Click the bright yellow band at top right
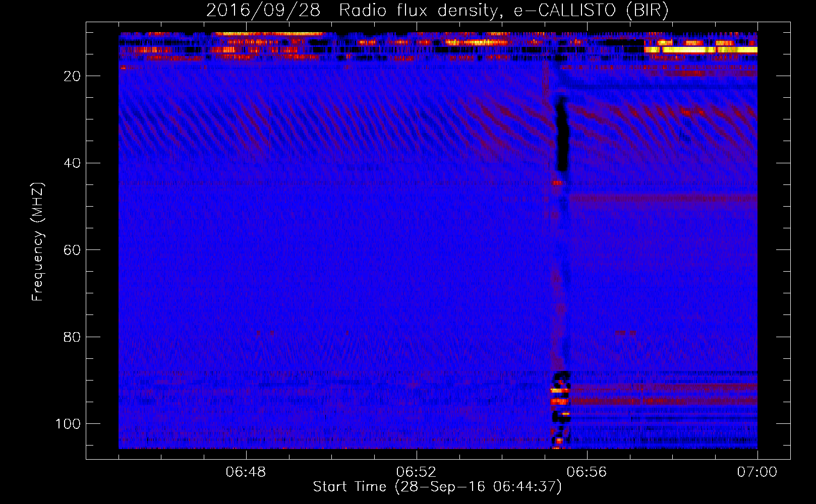The image size is (816, 504). pos(701,49)
